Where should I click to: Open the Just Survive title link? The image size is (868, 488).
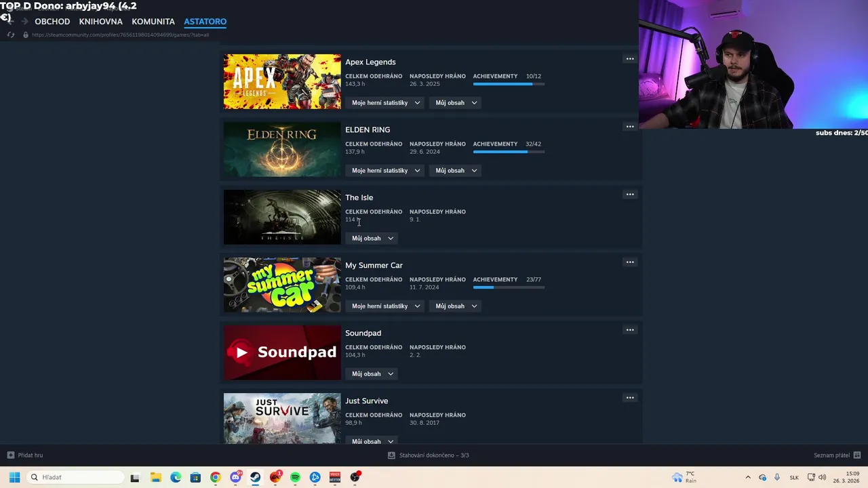pyautogui.click(x=366, y=401)
